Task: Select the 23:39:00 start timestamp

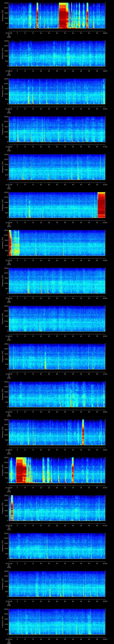Action: 9,109
